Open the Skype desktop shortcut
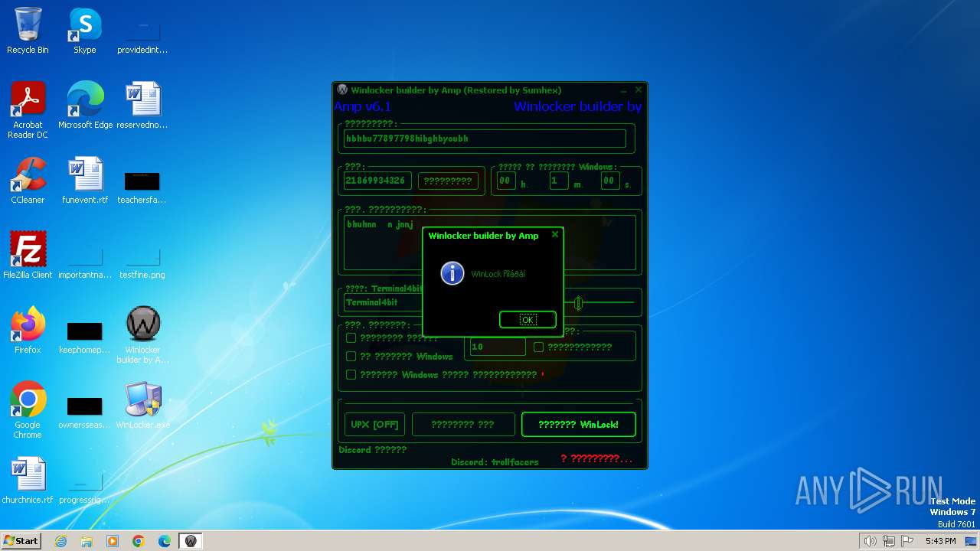 [x=84, y=31]
